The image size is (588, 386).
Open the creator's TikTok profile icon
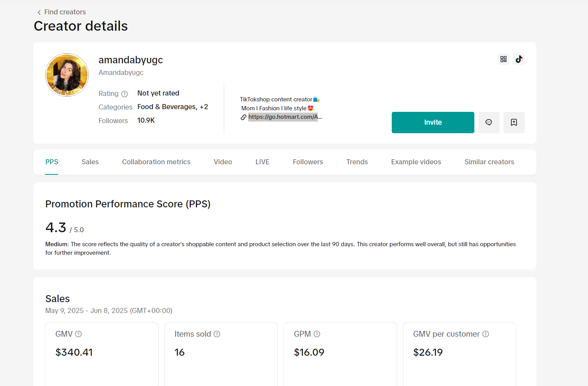[519, 59]
